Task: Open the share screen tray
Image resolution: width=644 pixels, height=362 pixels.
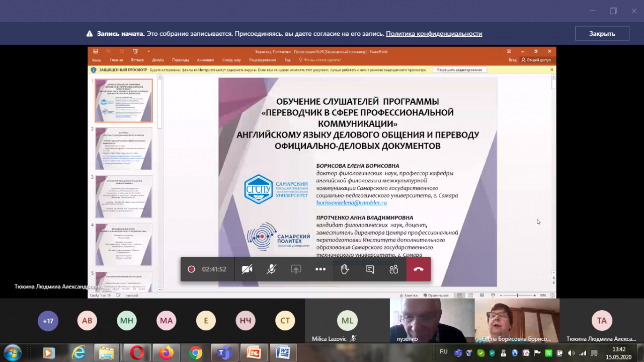Action: click(296, 269)
